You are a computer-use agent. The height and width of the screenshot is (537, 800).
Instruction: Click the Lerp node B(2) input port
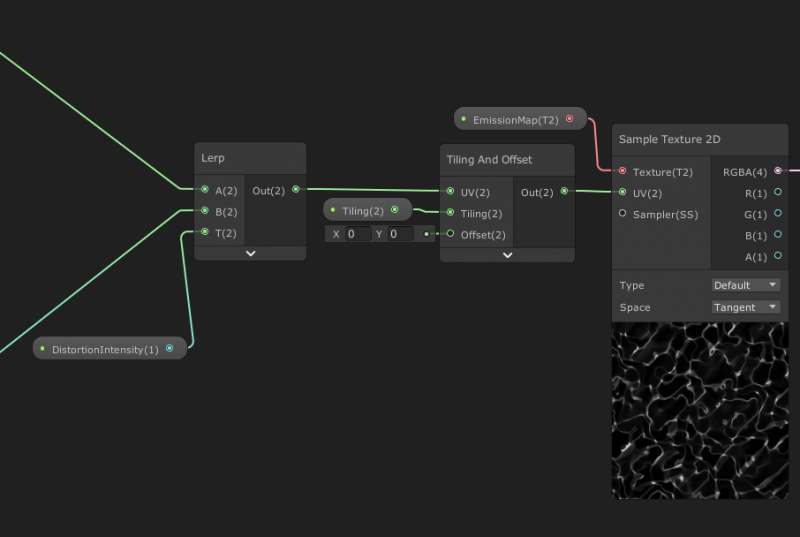pyautogui.click(x=205, y=211)
